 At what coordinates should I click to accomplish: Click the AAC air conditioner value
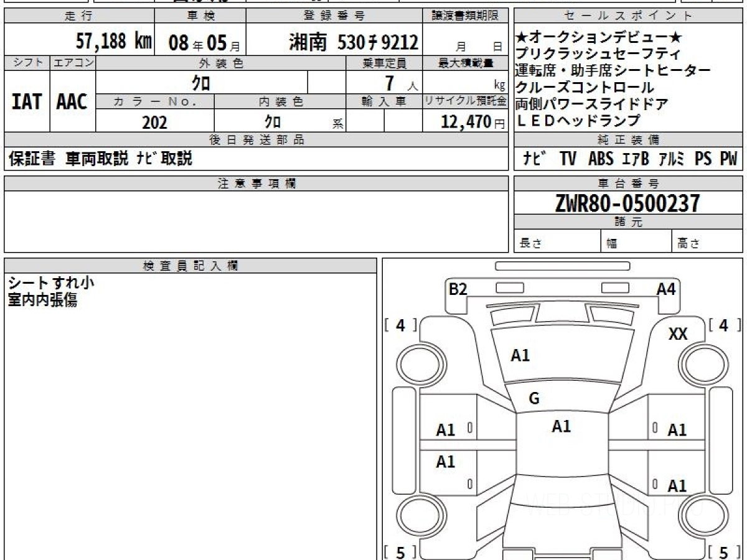72,101
